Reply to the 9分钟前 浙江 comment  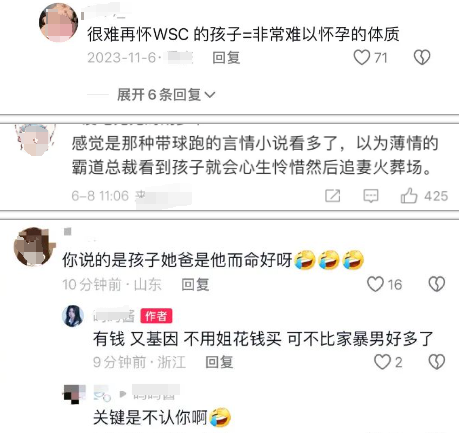tap(219, 362)
